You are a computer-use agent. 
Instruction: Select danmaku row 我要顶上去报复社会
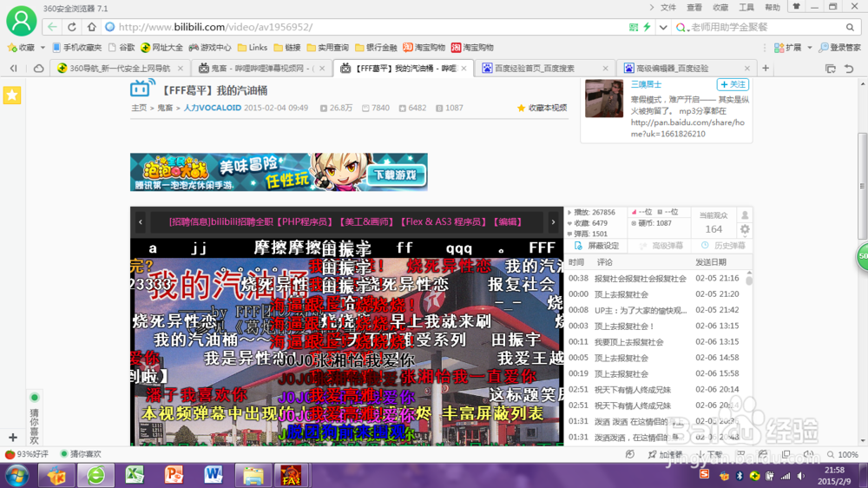(x=655, y=342)
